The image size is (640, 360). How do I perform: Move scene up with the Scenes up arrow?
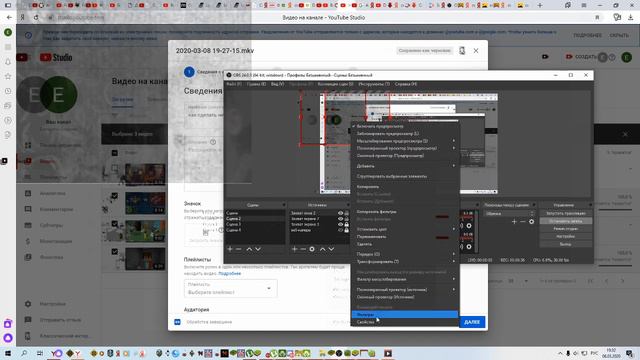click(249, 249)
